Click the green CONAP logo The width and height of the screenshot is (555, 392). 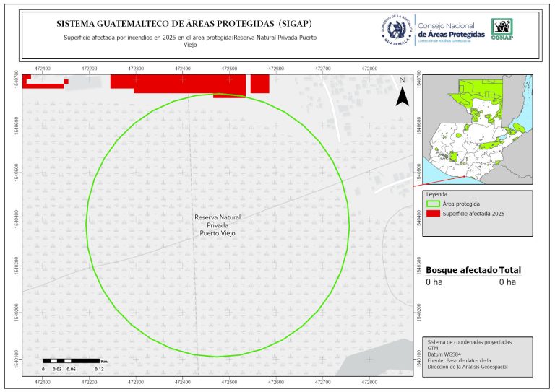click(x=502, y=28)
